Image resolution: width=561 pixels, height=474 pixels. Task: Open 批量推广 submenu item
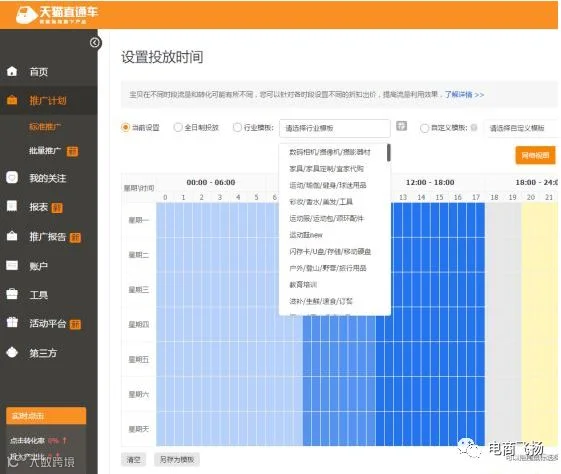point(45,151)
